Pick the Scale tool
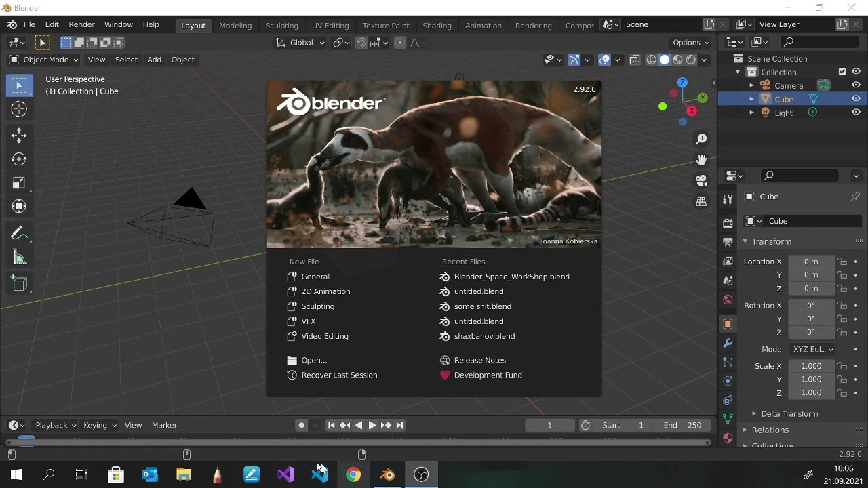868x488 pixels. point(19,183)
